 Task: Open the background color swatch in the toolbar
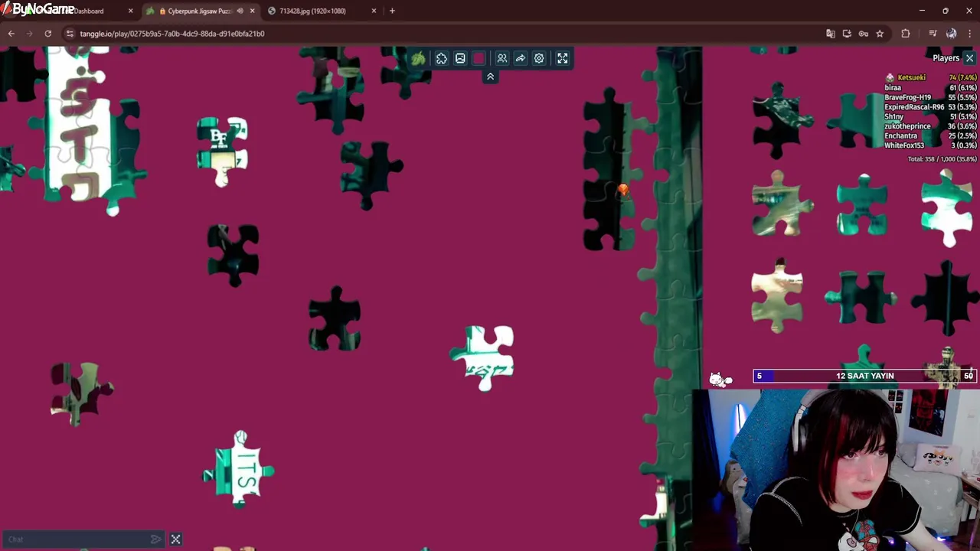[479, 58]
